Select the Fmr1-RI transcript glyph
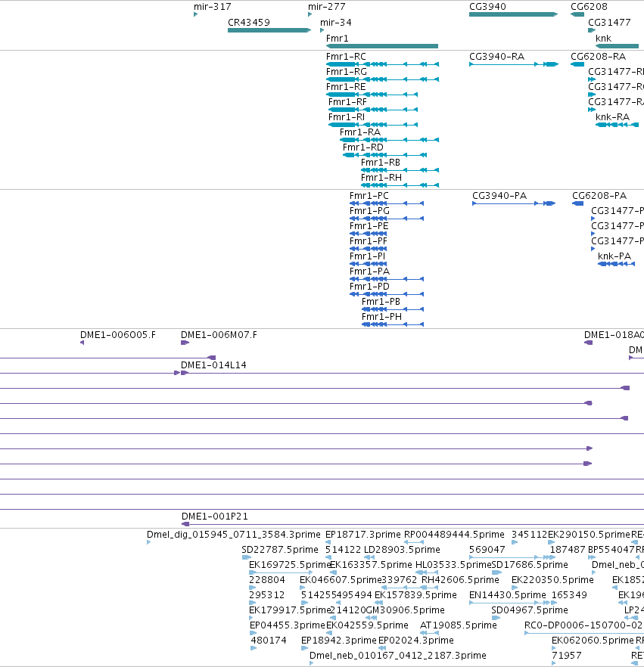Image resolution: width=644 pixels, height=667 pixels. coord(373,125)
